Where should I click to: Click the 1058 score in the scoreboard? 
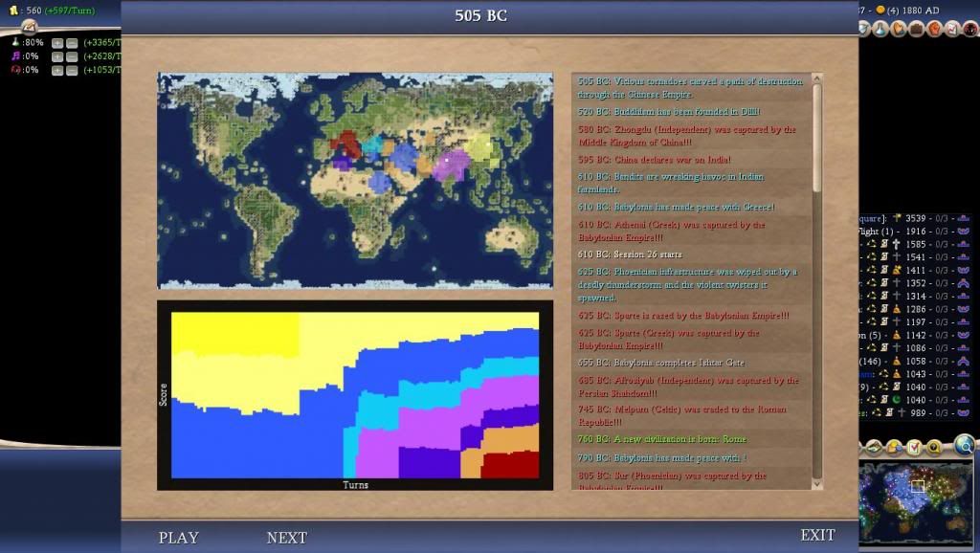(916, 361)
